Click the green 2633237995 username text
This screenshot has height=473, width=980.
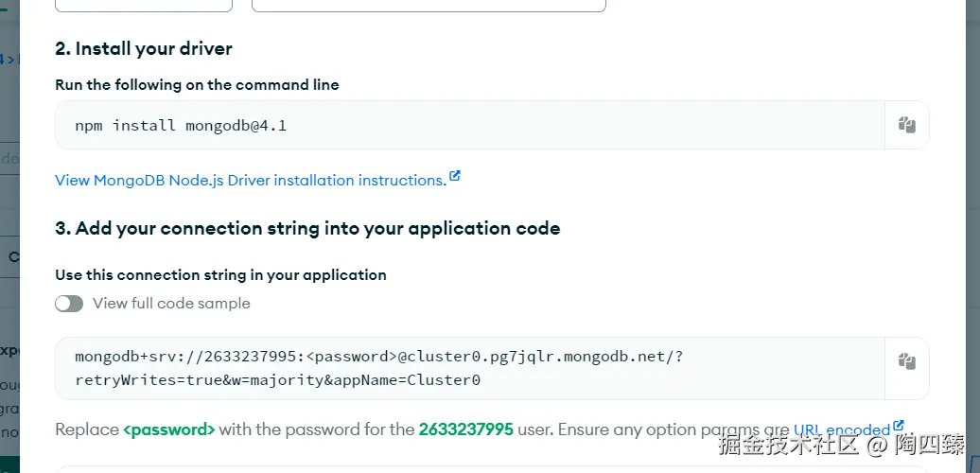click(465, 429)
